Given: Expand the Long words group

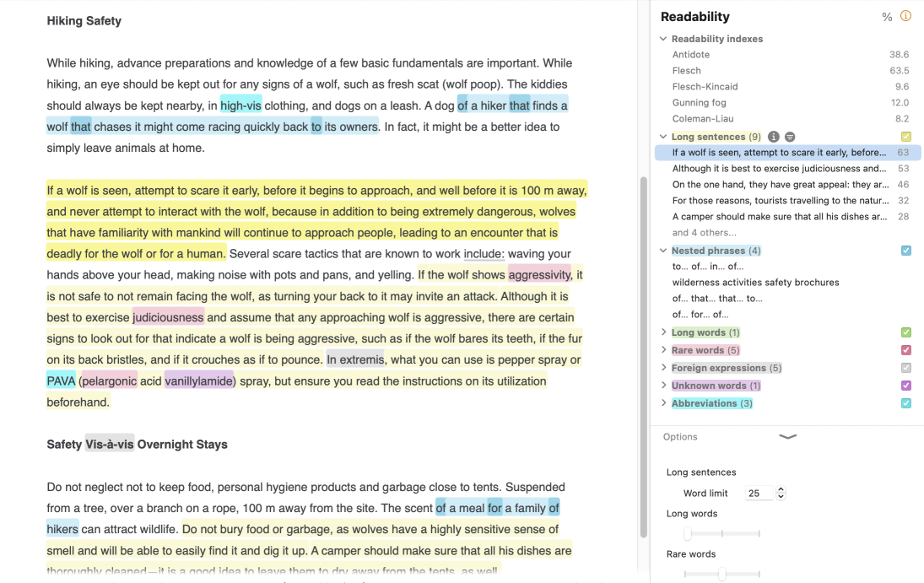Looking at the screenshot, I should click(663, 332).
